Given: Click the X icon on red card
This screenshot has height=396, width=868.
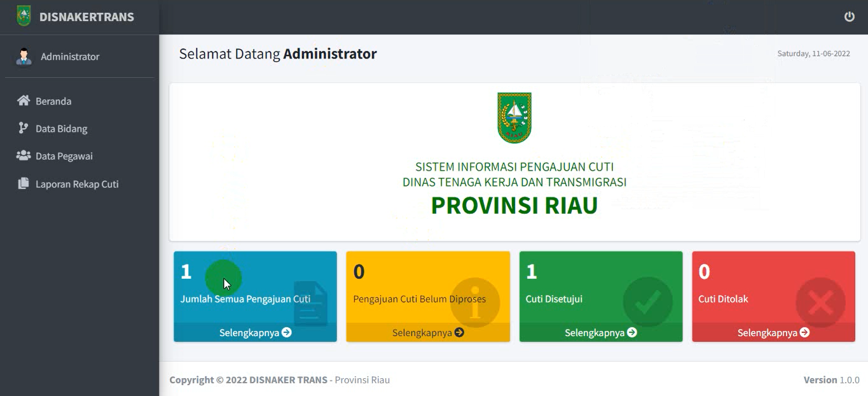Looking at the screenshot, I should click(x=820, y=302).
